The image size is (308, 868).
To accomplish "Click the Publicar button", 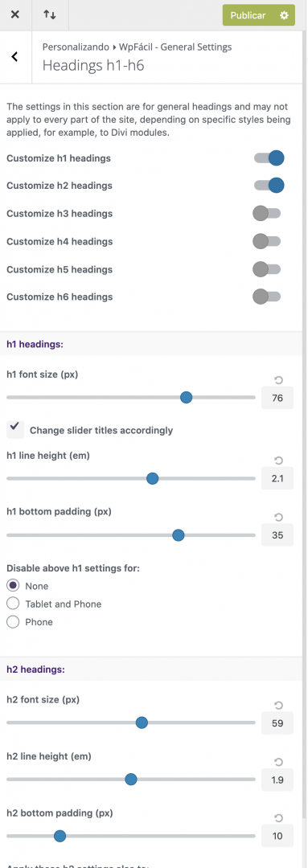I will click(248, 15).
